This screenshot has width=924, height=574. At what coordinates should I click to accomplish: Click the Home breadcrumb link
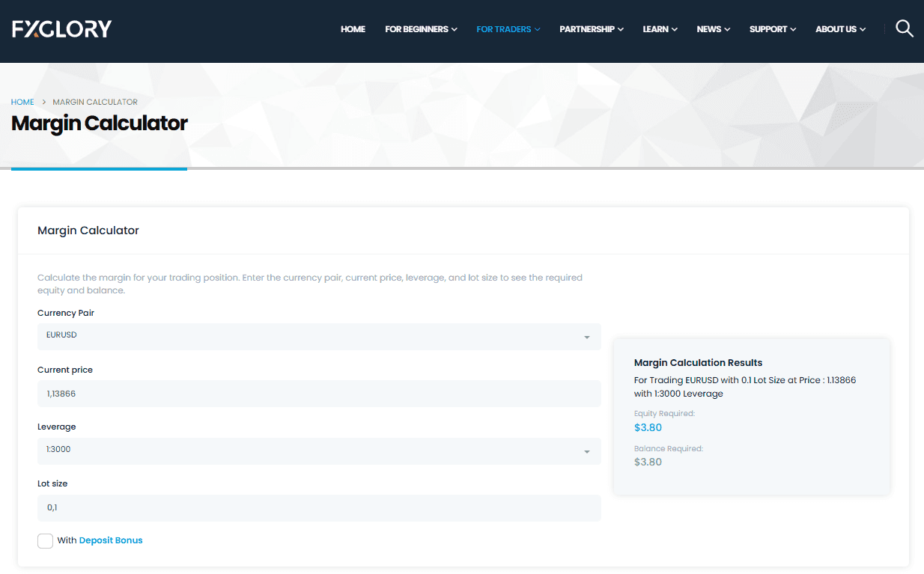coord(22,102)
